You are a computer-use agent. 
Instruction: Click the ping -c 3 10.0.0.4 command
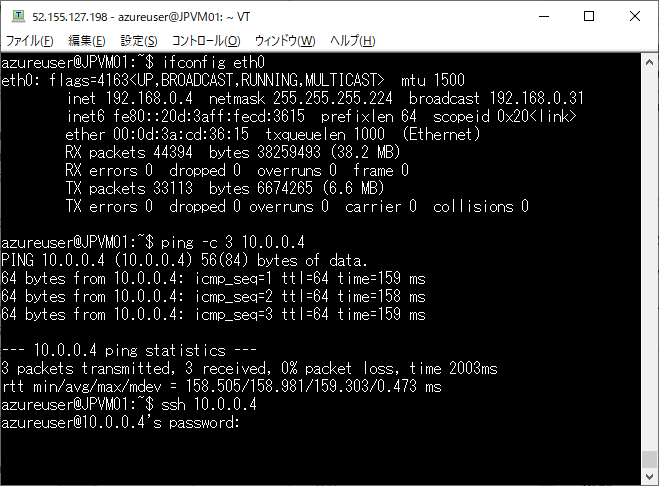(232, 243)
